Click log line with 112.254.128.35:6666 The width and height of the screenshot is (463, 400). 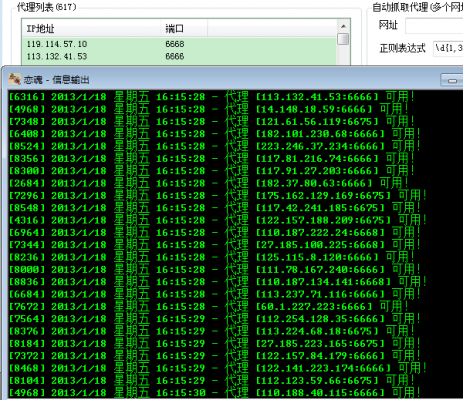pyautogui.click(x=215, y=319)
